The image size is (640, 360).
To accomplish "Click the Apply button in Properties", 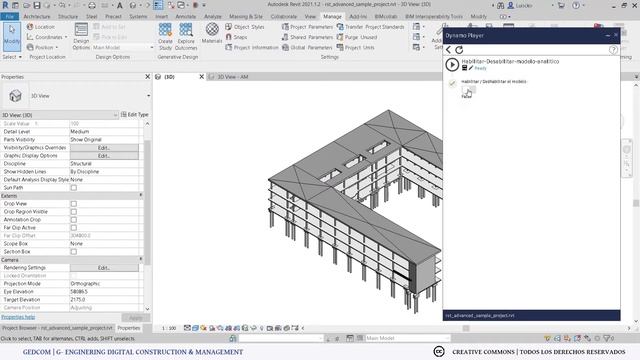I will tap(136, 318).
